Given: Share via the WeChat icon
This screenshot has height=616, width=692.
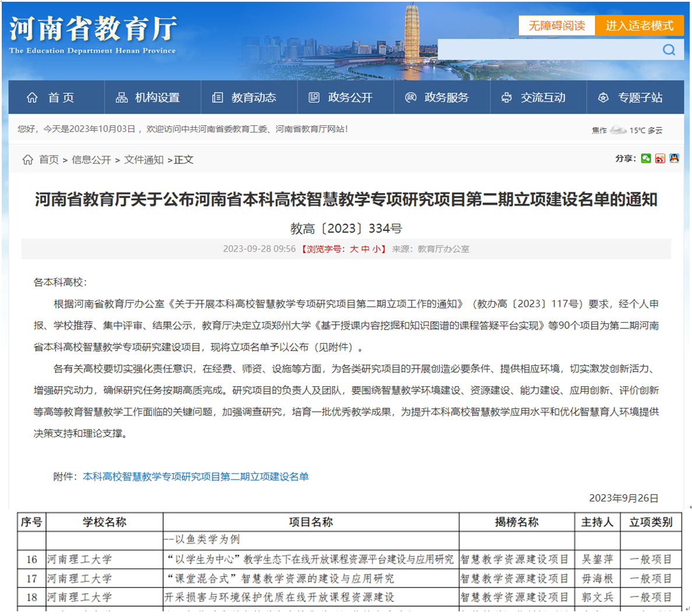Looking at the screenshot, I should click(x=646, y=158).
